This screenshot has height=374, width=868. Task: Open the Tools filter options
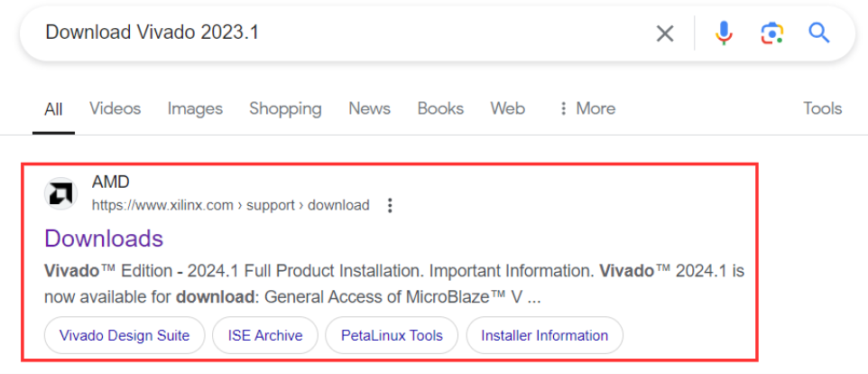coord(822,108)
